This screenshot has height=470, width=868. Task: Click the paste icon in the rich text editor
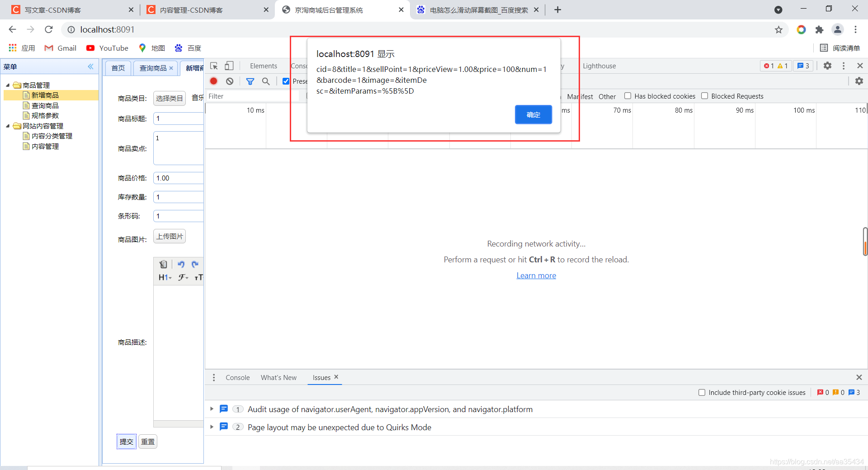163,264
